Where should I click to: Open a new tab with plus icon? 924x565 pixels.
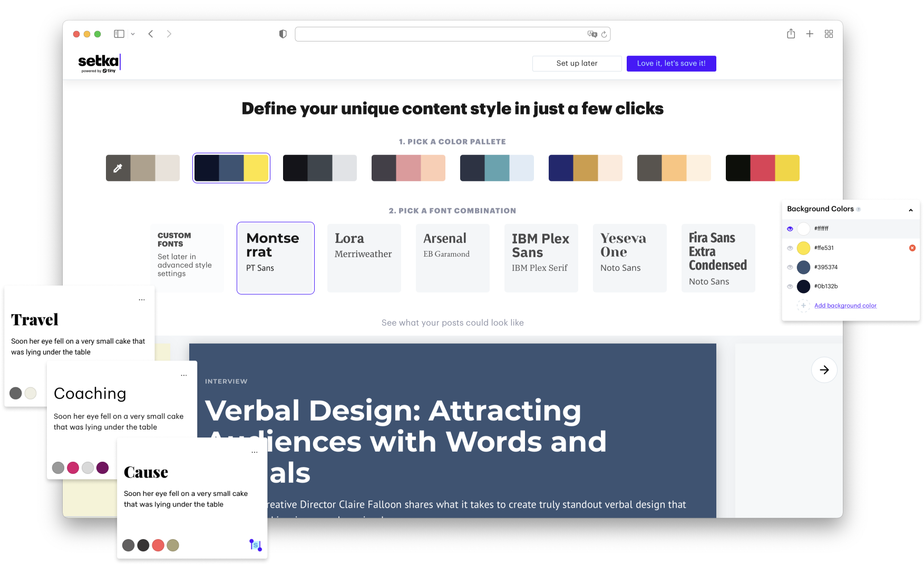[x=810, y=34]
